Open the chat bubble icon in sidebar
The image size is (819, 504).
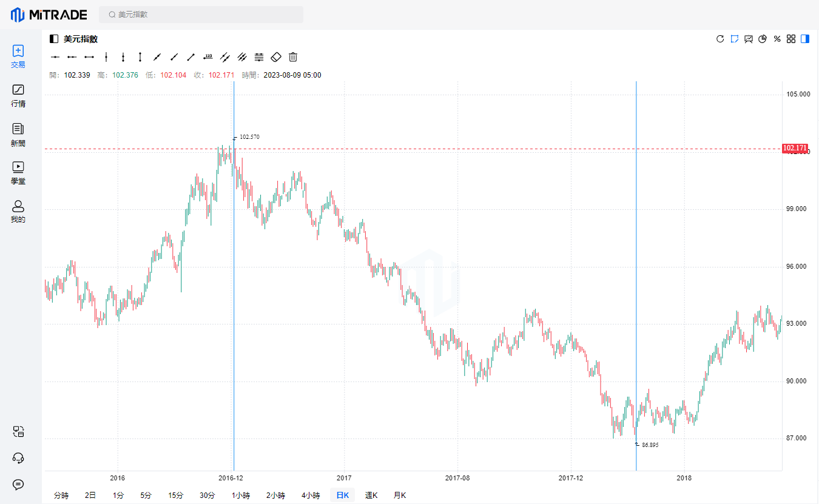click(18, 484)
